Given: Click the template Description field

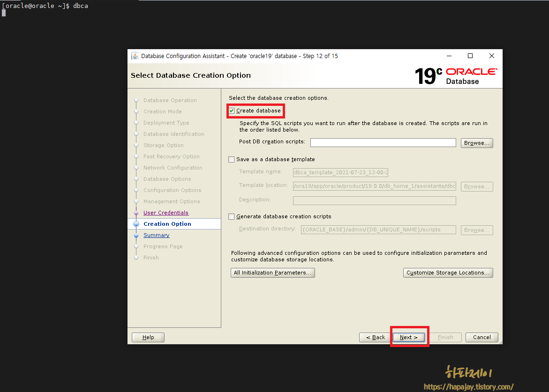Looking at the screenshot, I should 374,200.
